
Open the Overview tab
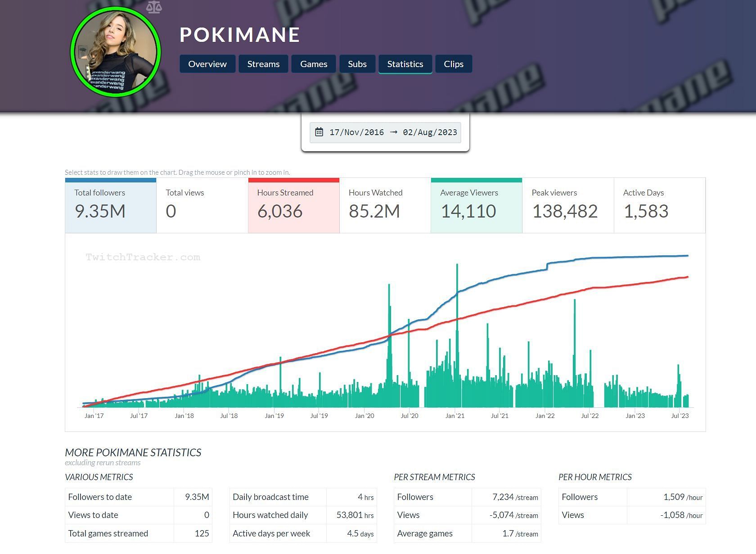[x=207, y=64]
